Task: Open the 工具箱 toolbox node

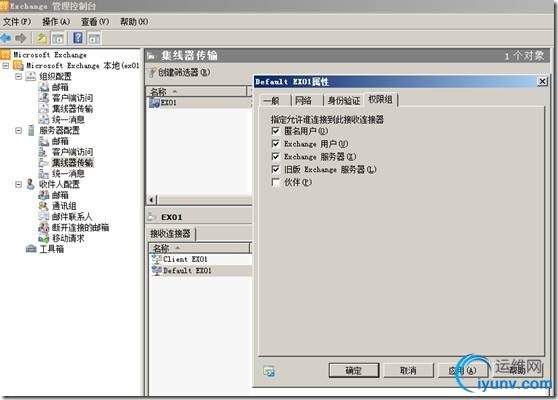Action: (52, 249)
